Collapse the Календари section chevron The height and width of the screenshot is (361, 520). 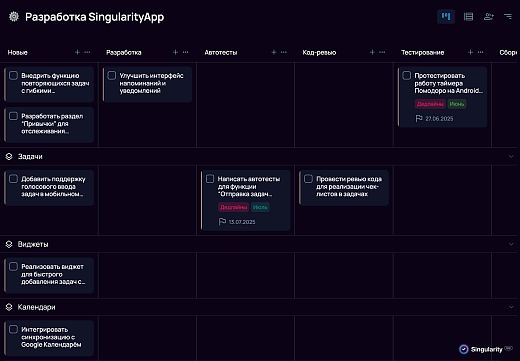click(x=511, y=307)
